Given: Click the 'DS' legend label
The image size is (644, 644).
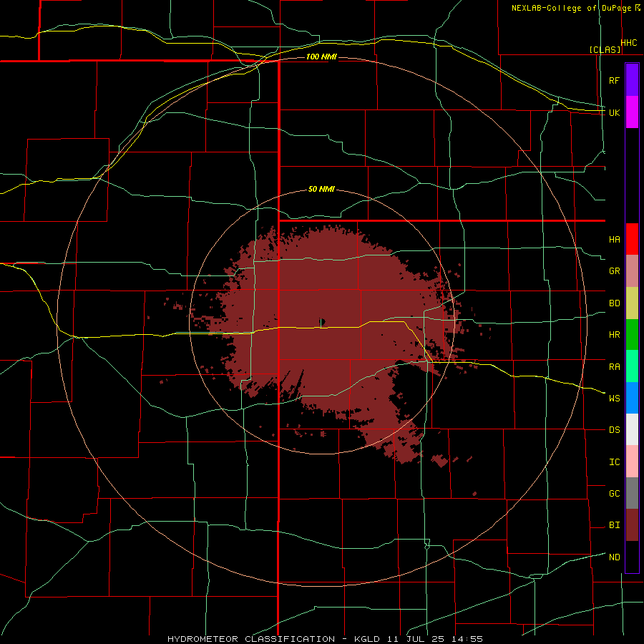Looking at the screenshot, I should click(614, 430).
